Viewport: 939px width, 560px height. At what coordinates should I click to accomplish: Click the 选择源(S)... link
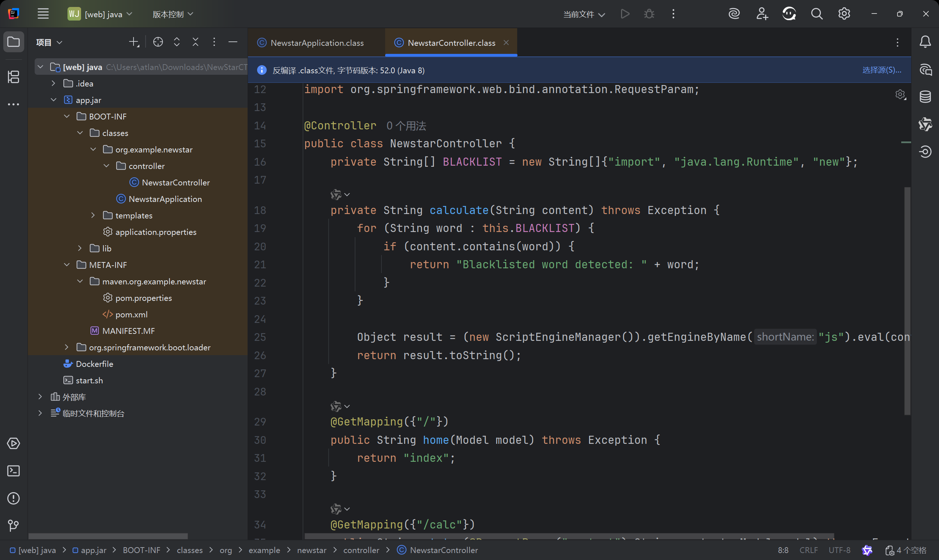click(881, 70)
